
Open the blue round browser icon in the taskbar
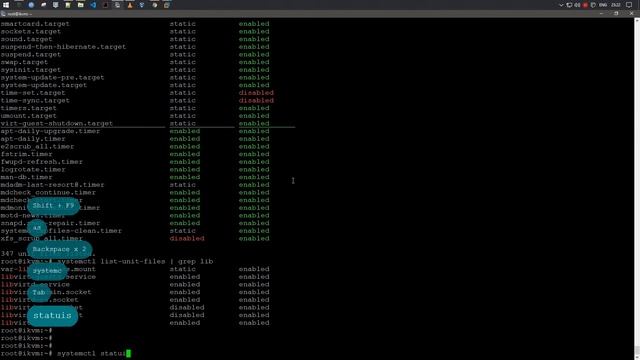(x=31, y=5)
